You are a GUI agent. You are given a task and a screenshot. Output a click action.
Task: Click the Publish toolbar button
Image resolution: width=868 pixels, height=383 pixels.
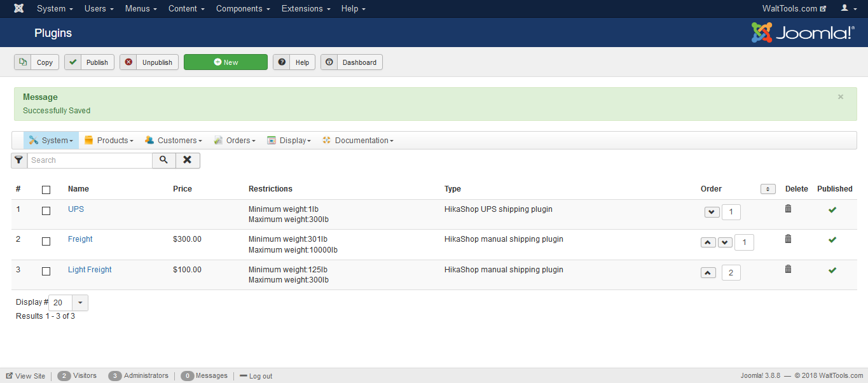click(90, 62)
